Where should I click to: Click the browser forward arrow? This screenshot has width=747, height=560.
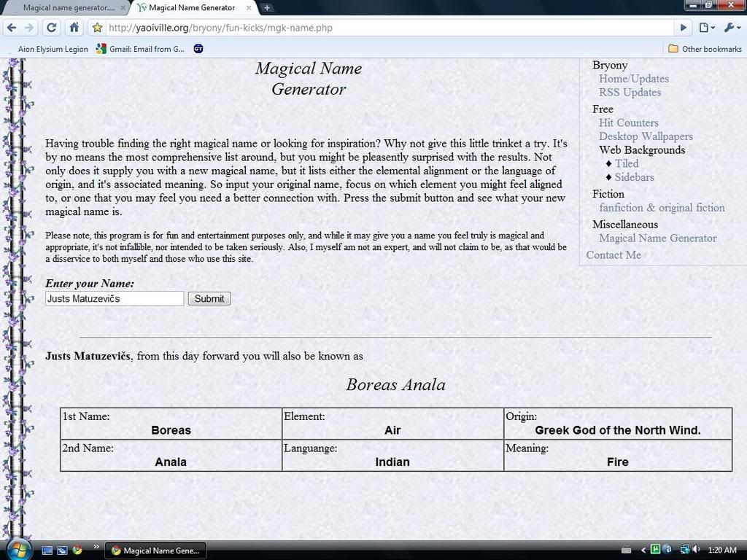click(x=29, y=28)
